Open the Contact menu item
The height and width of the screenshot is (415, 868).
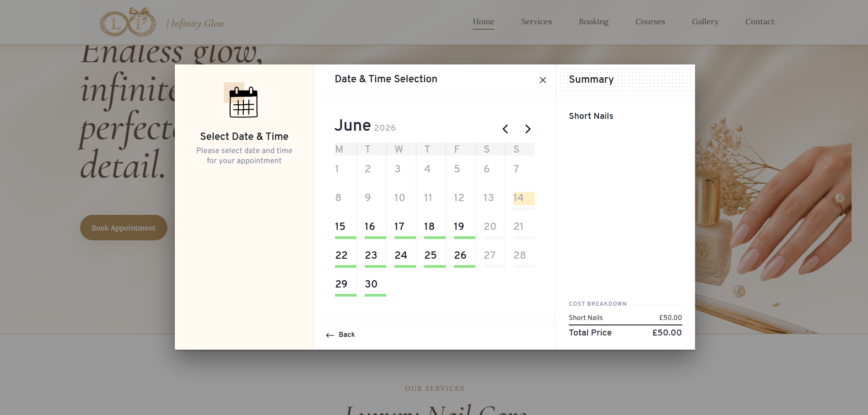[x=760, y=21]
